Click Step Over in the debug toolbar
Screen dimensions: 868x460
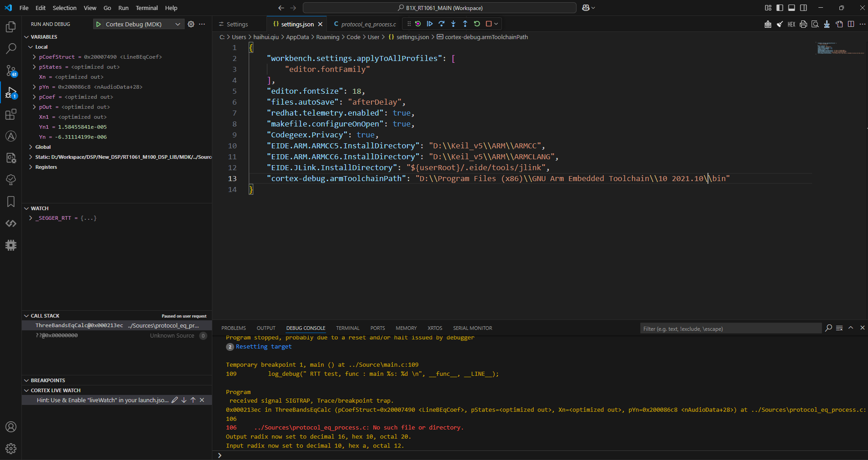pyautogui.click(x=442, y=24)
